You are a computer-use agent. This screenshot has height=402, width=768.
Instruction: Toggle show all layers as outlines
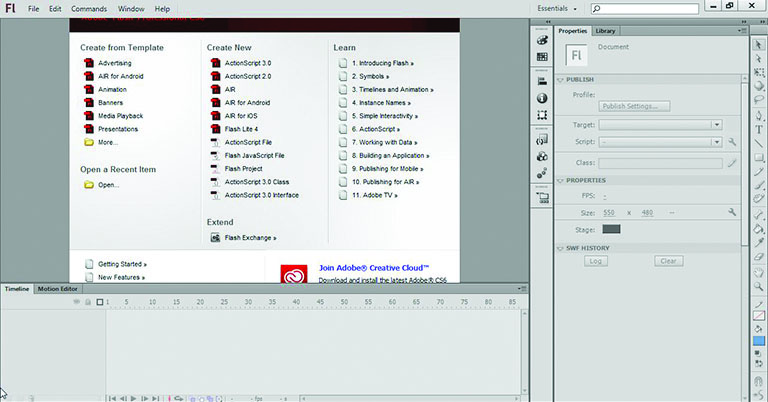coord(100,302)
